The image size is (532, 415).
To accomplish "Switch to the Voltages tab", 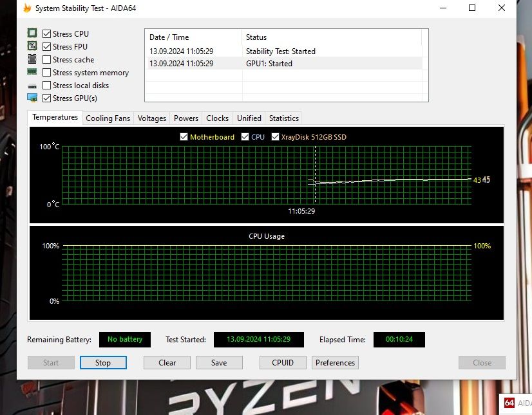I will [x=152, y=118].
